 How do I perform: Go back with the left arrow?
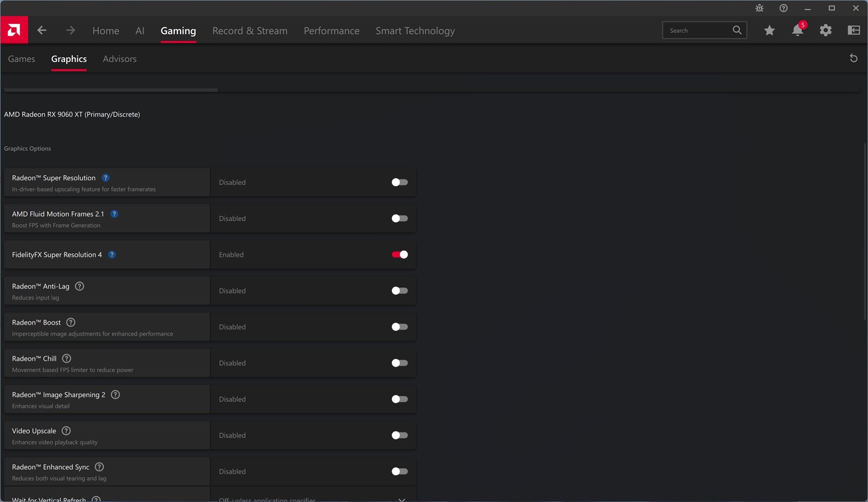click(x=42, y=30)
